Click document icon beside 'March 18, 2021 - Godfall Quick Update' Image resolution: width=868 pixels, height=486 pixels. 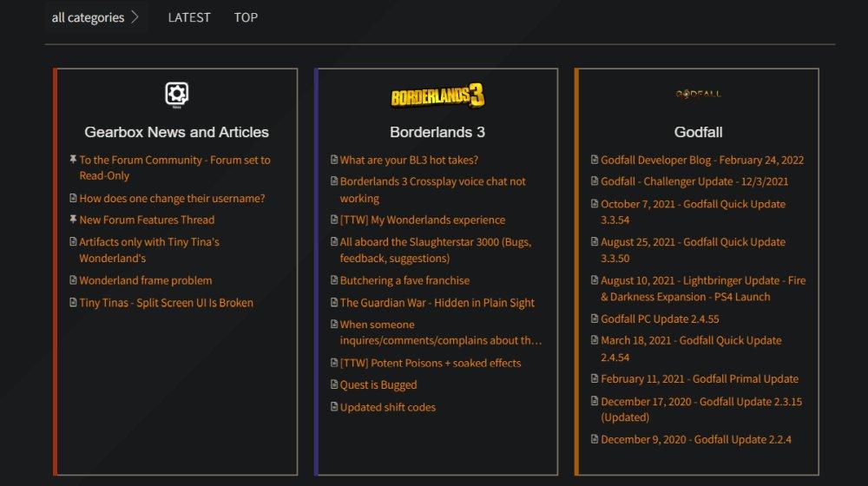(x=595, y=340)
